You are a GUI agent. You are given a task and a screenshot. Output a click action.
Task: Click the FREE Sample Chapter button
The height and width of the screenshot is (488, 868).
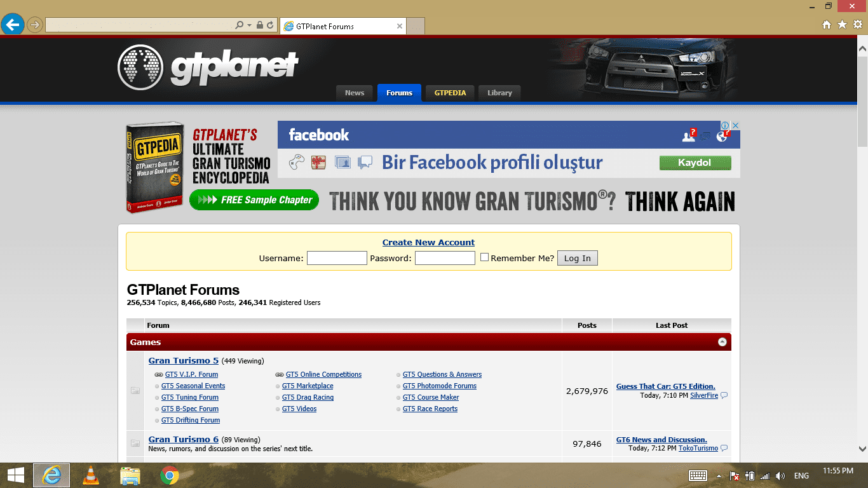click(254, 200)
